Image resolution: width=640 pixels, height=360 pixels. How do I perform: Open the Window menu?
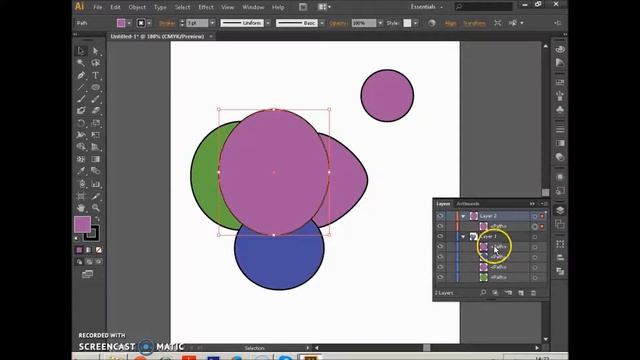[253, 7]
